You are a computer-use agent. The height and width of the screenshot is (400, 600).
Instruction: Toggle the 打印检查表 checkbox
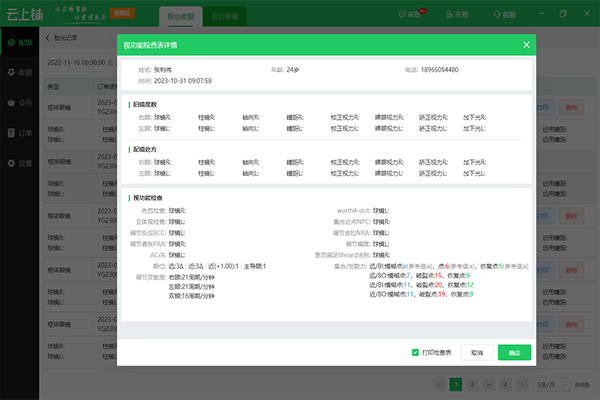(416, 352)
